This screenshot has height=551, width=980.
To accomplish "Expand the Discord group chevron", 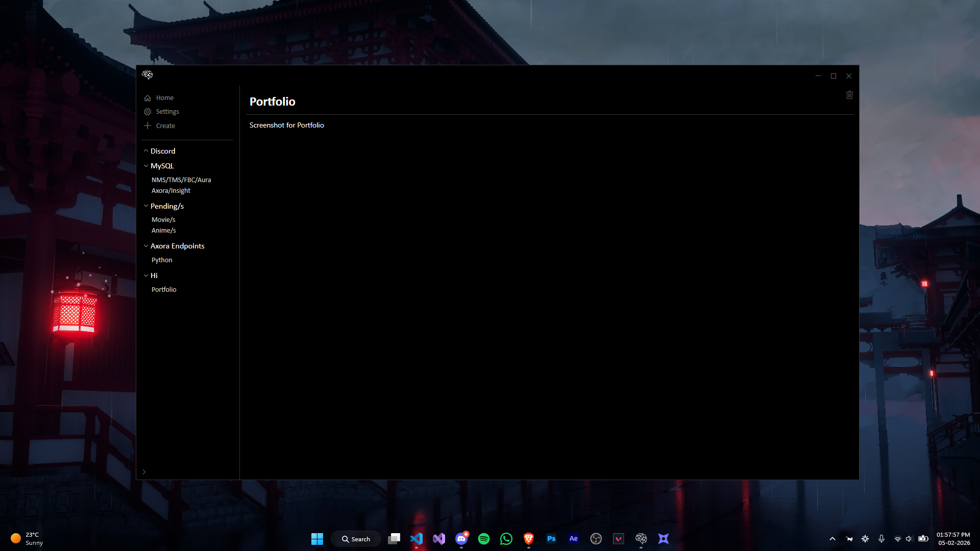I will 146,151.
